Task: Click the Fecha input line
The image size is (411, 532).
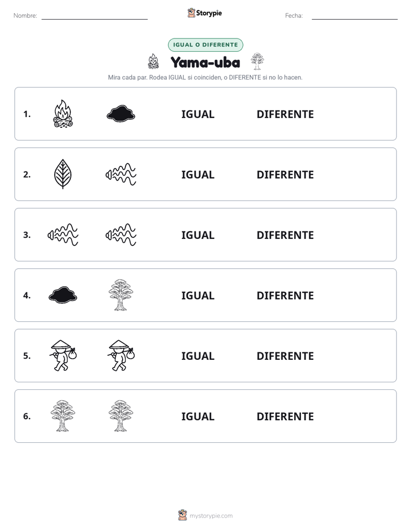Action: 355,16
